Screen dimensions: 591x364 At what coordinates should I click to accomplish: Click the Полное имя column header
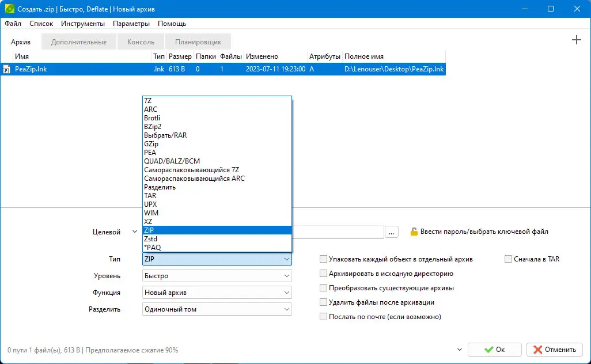coord(394,56)
